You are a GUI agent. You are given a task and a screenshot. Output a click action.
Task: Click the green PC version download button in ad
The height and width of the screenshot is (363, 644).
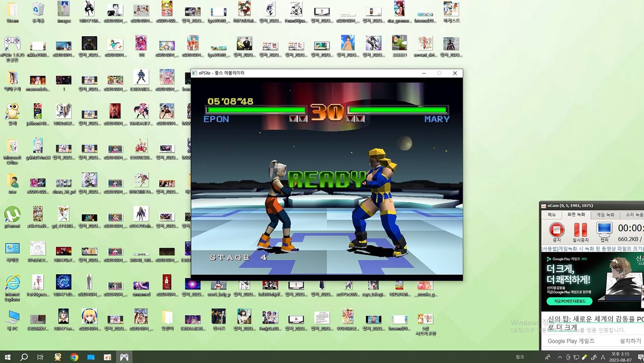pos(569,301)
